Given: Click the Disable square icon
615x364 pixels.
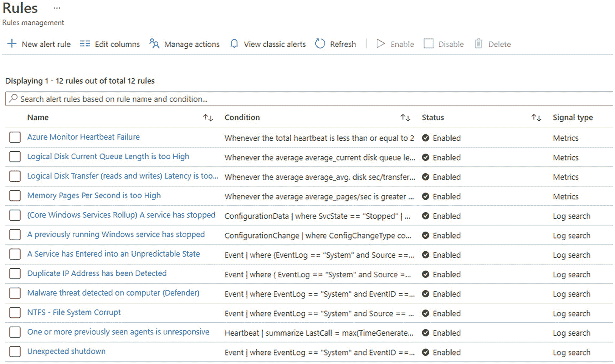Looking at the screenshot, I should 428,44.
